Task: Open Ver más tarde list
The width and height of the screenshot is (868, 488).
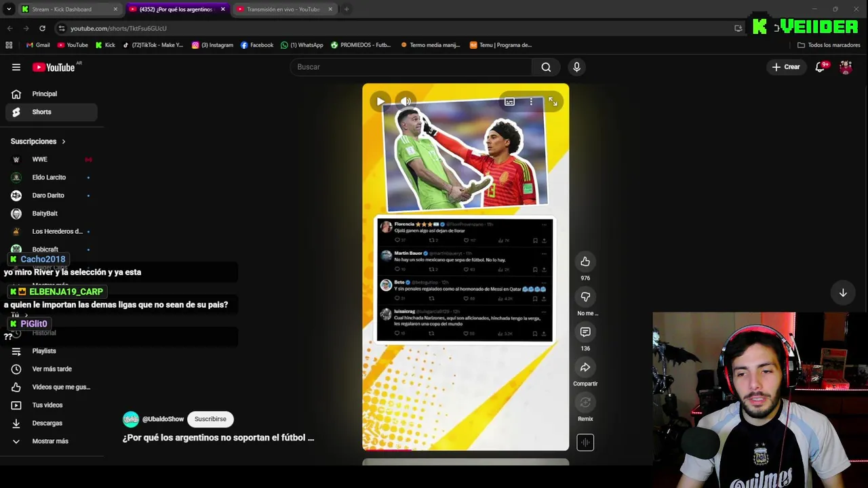Action: pos(52,369)
